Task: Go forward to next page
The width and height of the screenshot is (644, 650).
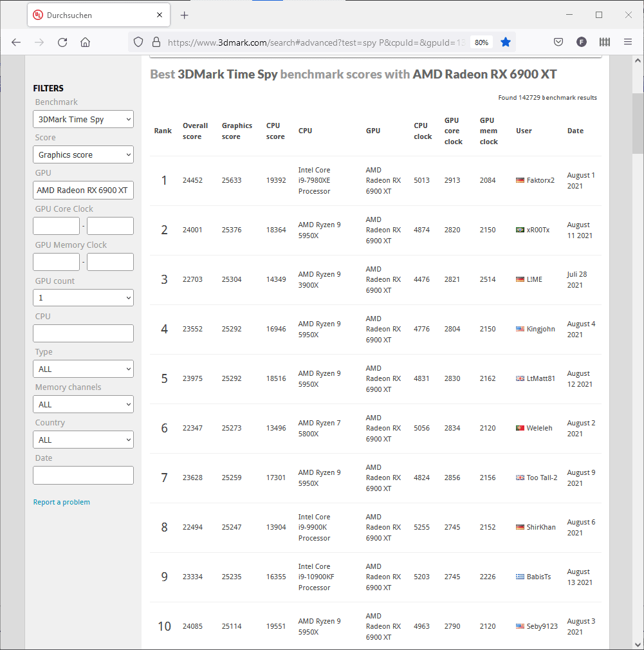Action: 39,42
